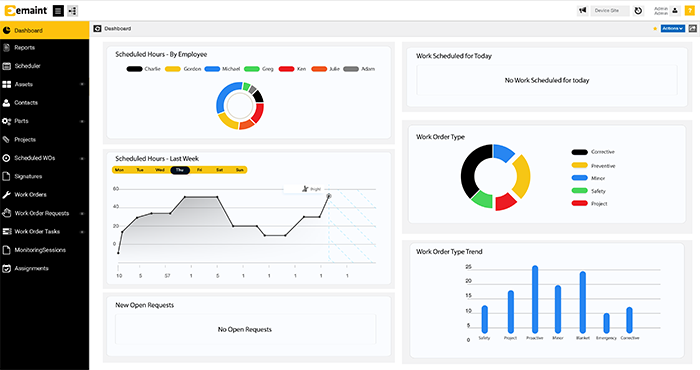Click the Device Site input field
This screenshot has width=700, height=370.
[x=610, y=11]
